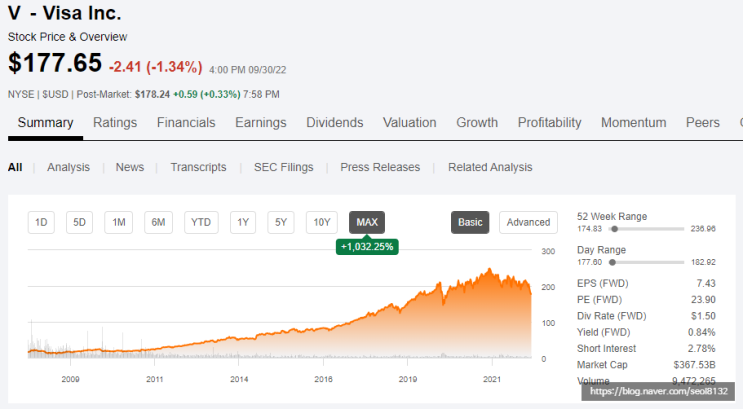Click the $177.65 stock price

click(x=54, y=63)
